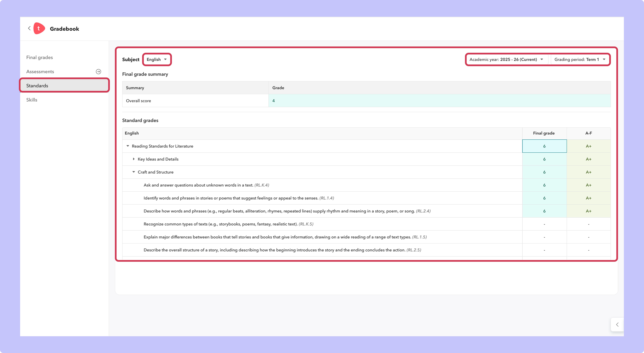Select empty Final grade cell for RL.1.5
Screen dimensions: 644x353
click(x=545, y=237)
